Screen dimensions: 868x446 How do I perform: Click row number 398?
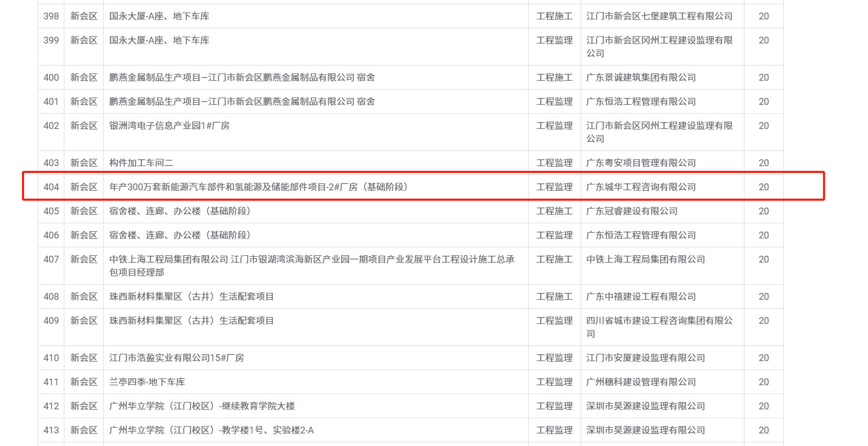pos(51,16)
